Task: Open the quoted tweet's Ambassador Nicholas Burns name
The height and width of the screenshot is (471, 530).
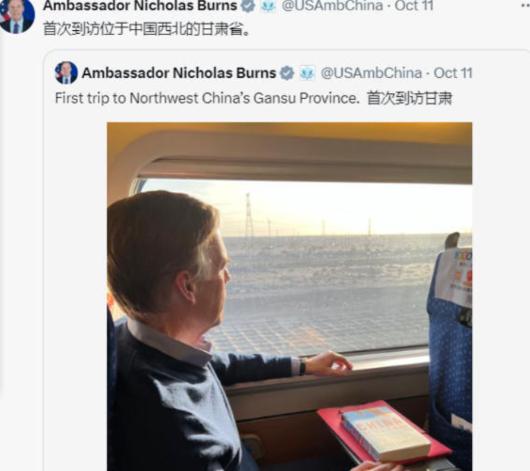Action: (x=179, y=73)
